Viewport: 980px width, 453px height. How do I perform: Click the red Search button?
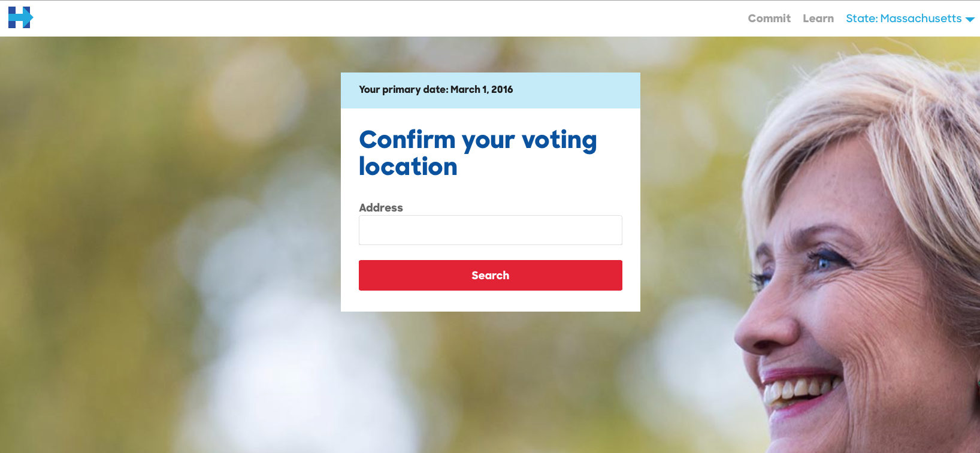pos(491,275)
